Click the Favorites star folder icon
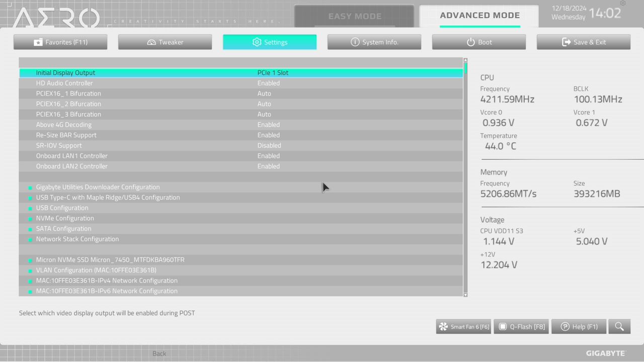The width and height of the screenshot is (644, 362). tap(38, 42)
